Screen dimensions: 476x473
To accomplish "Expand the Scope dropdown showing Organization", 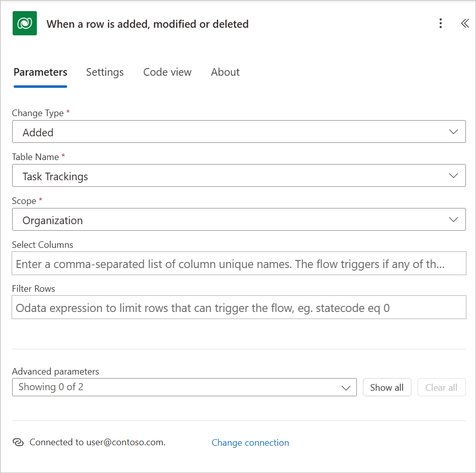I will [x=239, y=220].
